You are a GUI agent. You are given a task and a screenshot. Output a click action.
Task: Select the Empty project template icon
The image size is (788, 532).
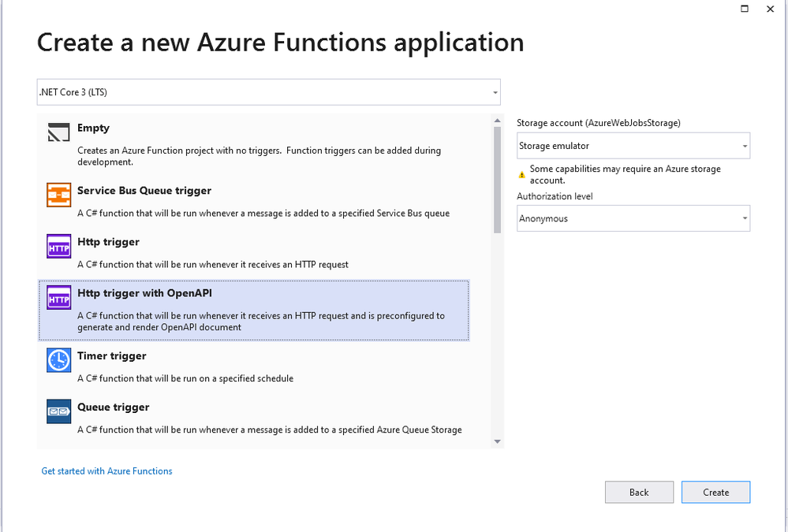pyautogui.click(x=59, y=132)
